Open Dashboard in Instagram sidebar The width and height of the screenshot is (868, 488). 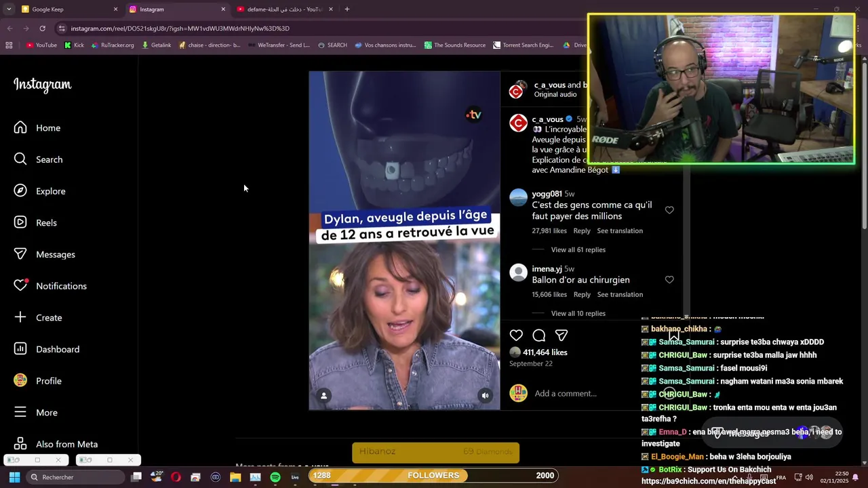point(47,349)
